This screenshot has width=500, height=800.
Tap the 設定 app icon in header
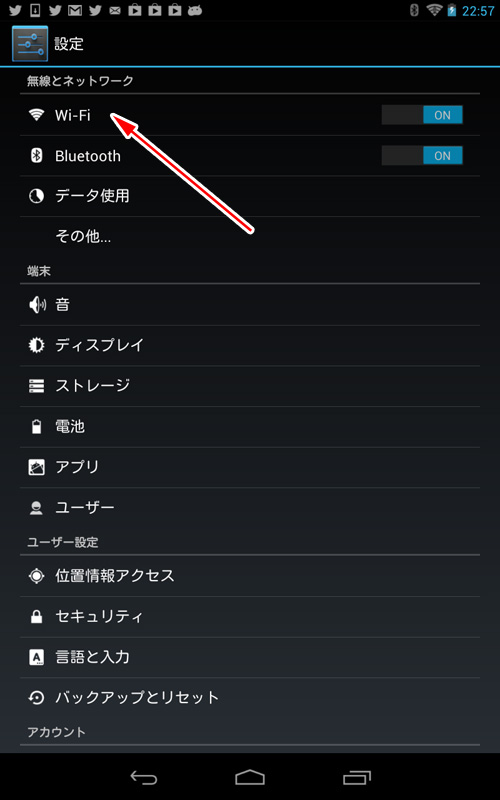[30, 44]
